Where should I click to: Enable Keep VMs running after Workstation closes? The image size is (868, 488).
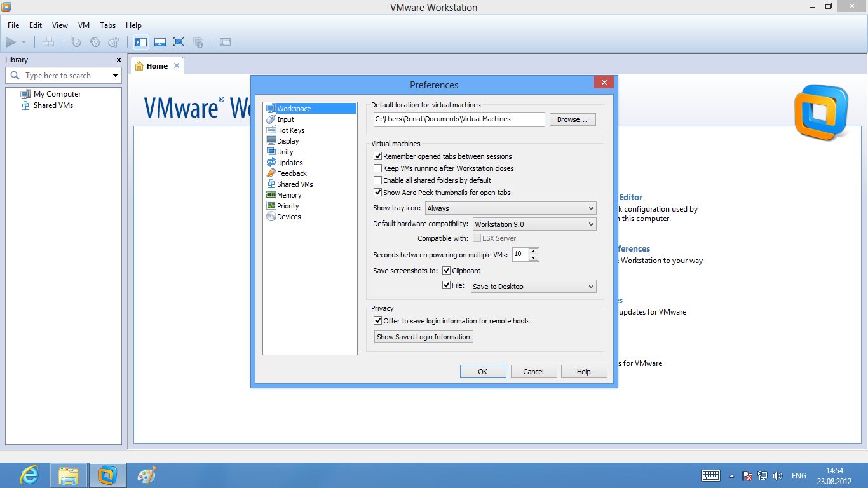[378, 168]
